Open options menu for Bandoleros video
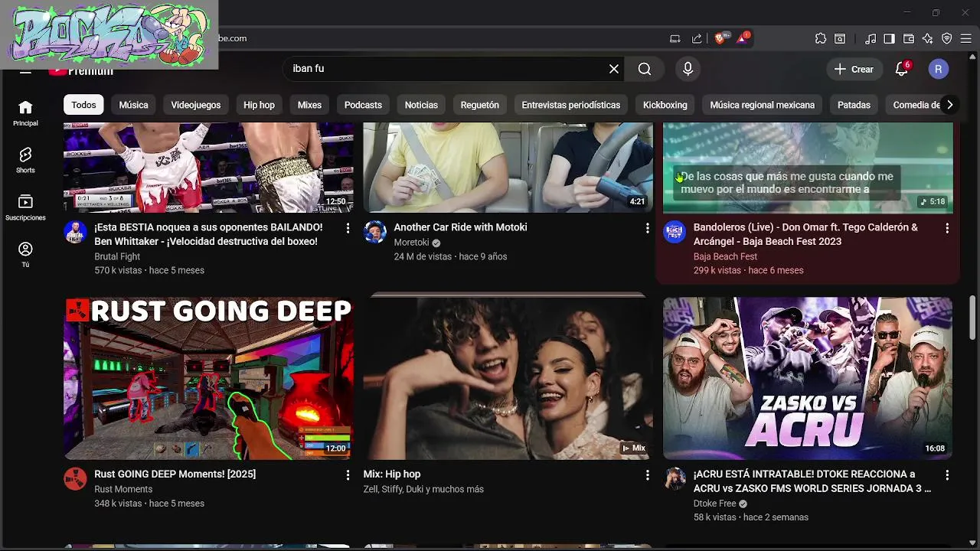The width and height of the screenshot is (980, 551). (947, 228)
